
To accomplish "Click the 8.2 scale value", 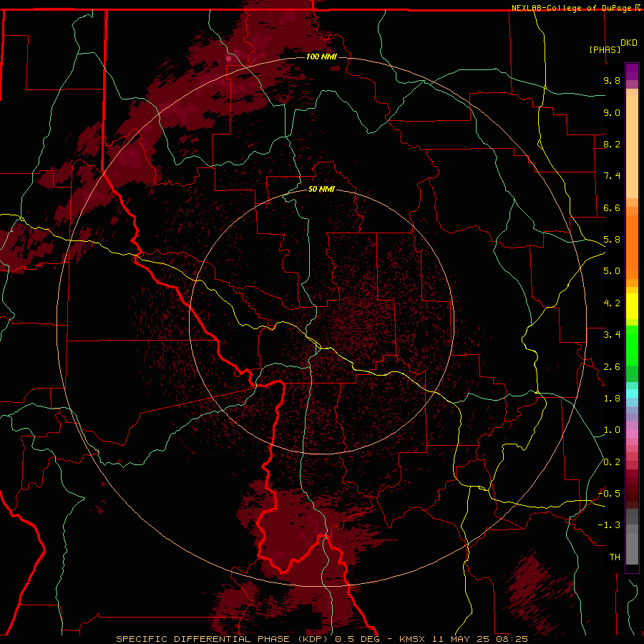I will (612, 144).
